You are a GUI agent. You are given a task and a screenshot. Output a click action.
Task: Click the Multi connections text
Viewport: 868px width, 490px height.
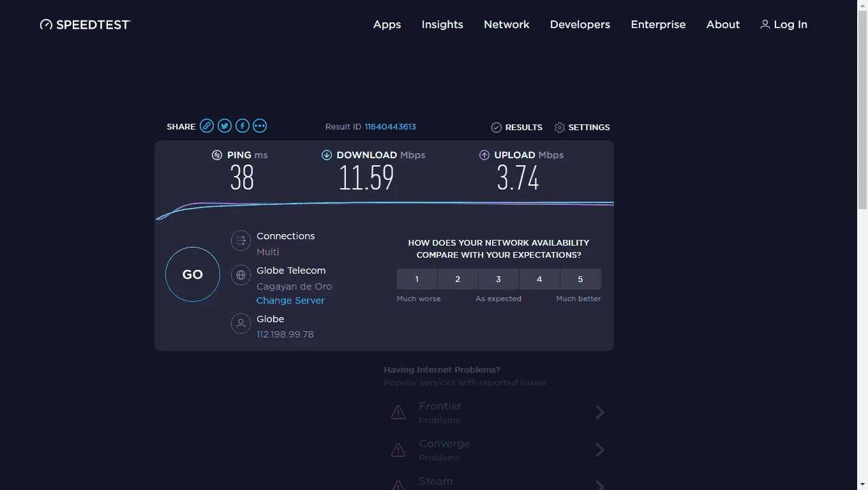coord(268,252)
